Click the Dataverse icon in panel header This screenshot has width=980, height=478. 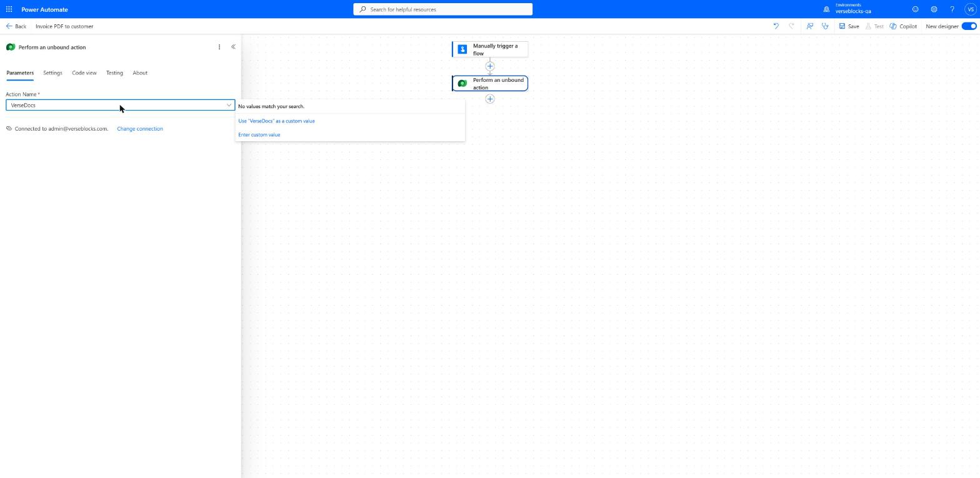[11, 47]
